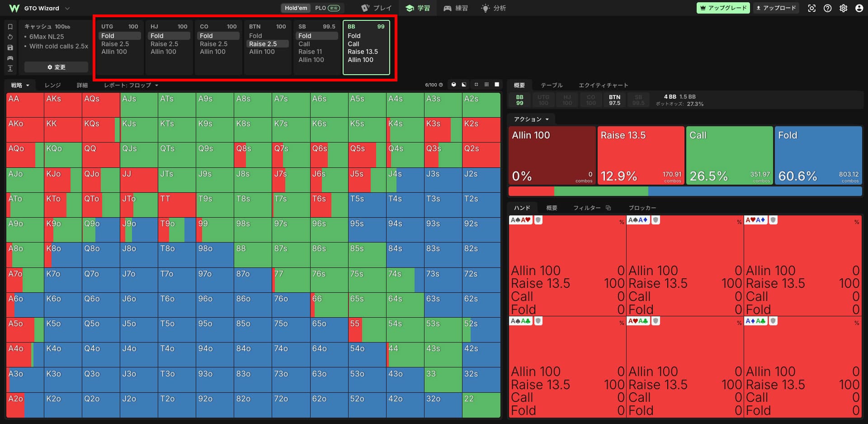Viewport: 868px width, 424px height.
Task: Expand the アクション dropdown
Action: 531,119
